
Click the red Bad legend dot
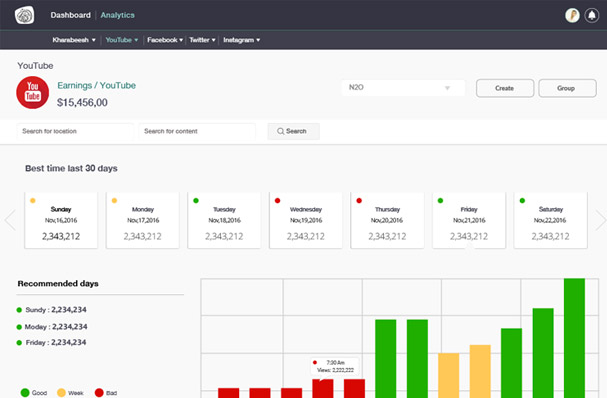pos(99,393)
